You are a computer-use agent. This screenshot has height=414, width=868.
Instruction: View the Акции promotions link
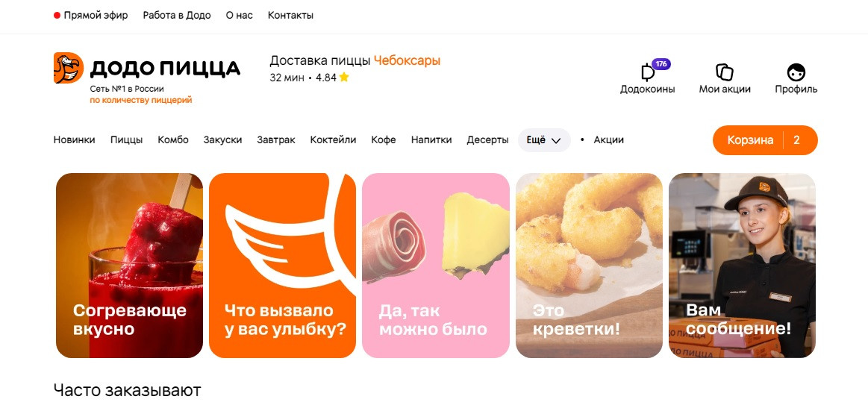tap(609, 140)
